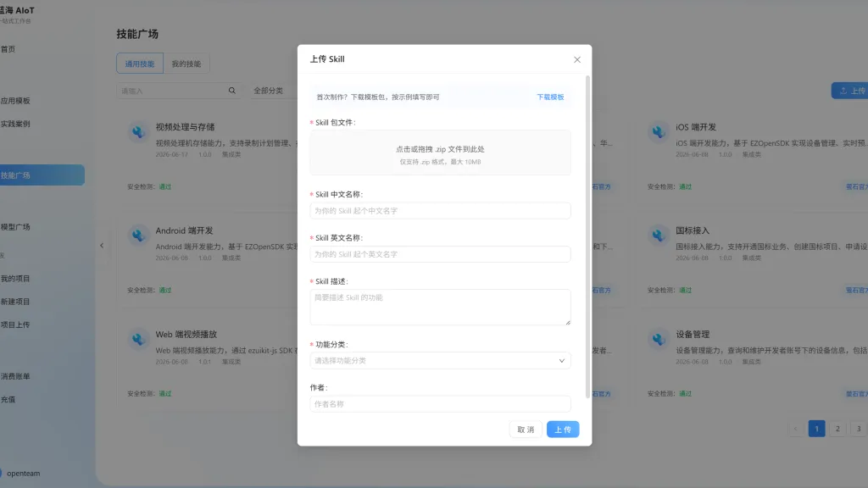Click the dialog's vertical scrollbar

pos(587,237)
